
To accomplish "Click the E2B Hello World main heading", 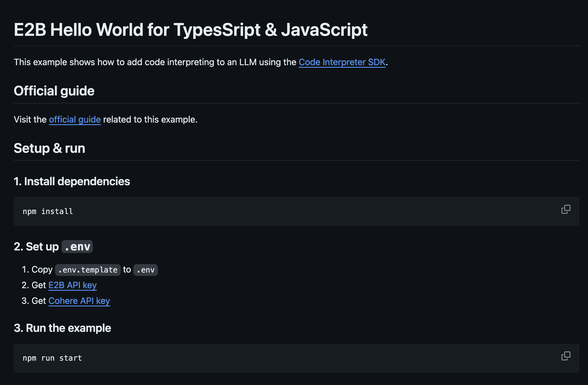I will pos(190,30).
